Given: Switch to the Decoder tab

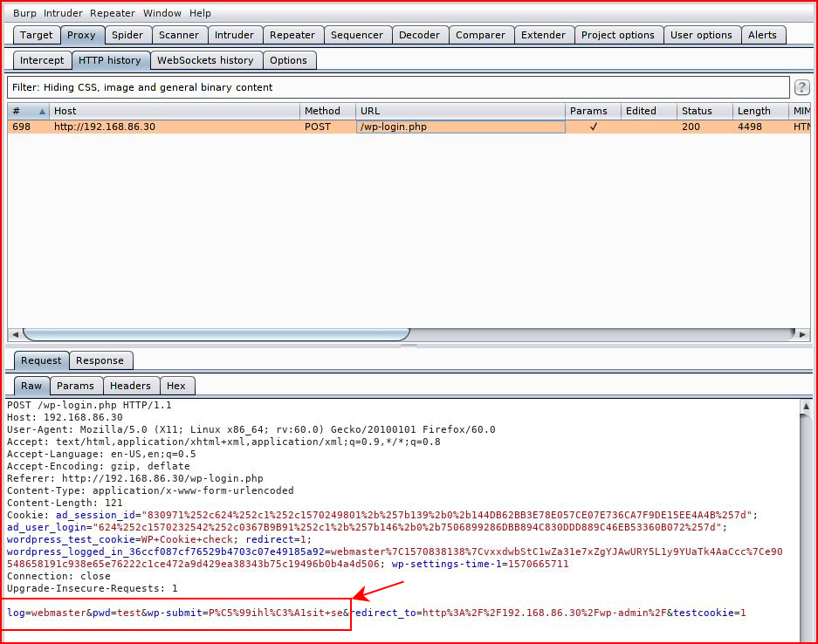Looking at the screenshot, I should click(419, 35).
